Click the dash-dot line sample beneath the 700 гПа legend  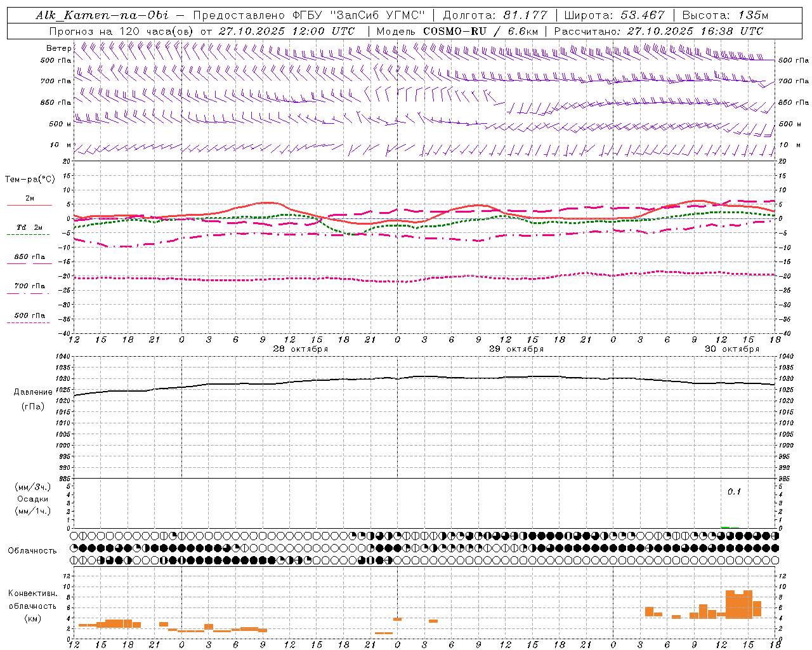(x=28, y=293)
